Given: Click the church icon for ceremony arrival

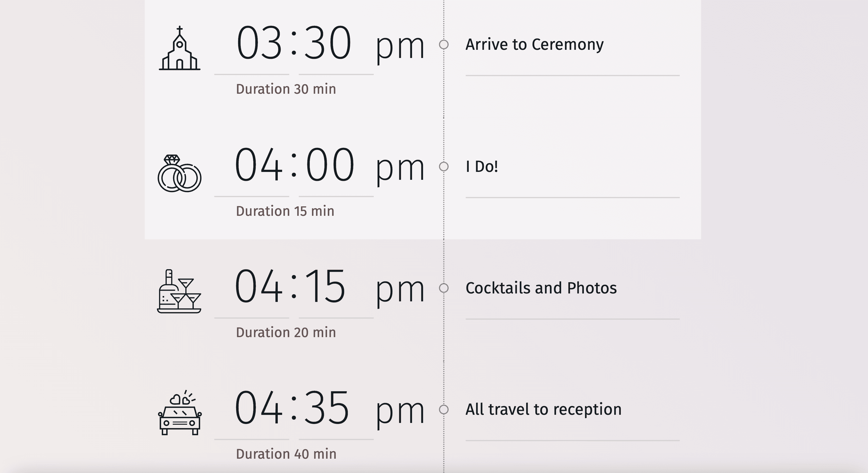Looking at the screenshot, I should click(x=179, y=48).
